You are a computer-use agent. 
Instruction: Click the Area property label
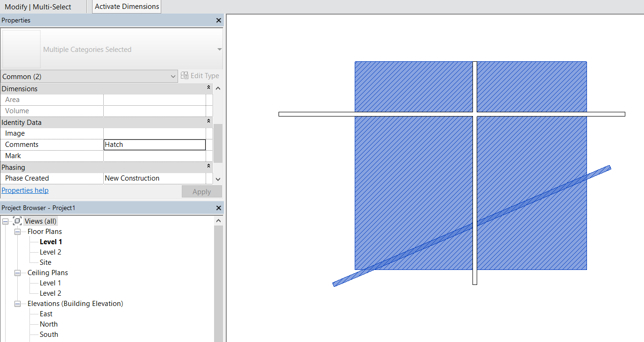pyautogui.click(x=13, y=100)
